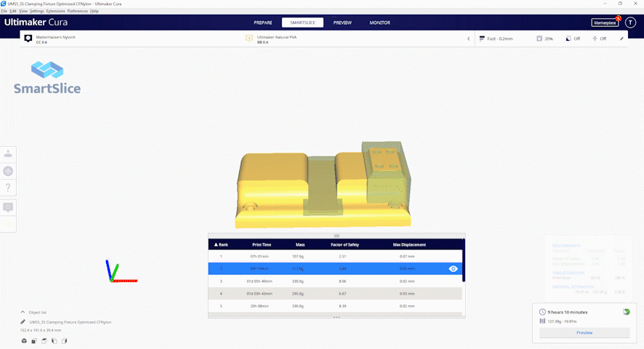This screenshot has width=644, height=349.
Task: Click the yellow clamping fixture 3D model
Action: [323, 185]
